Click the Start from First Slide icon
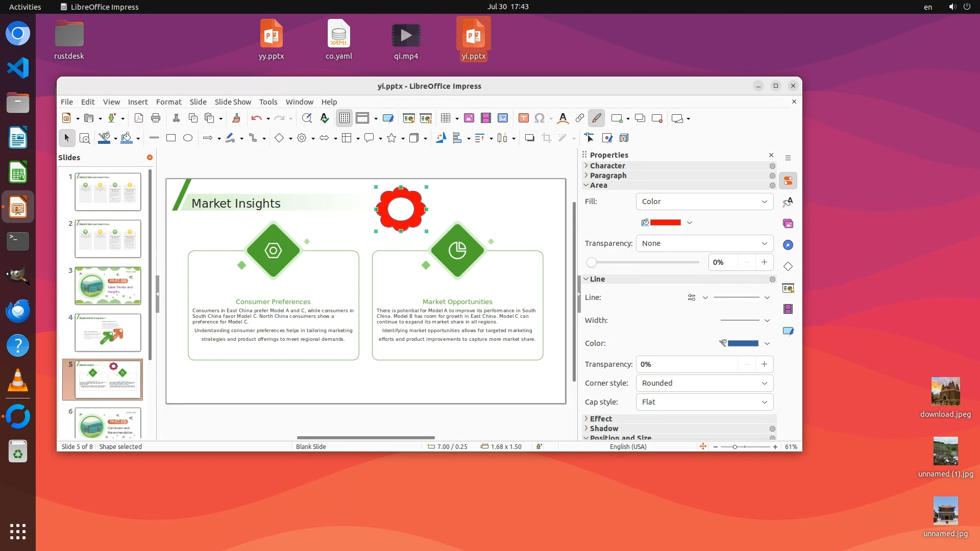Viewport: 980px width, 551px height. (408, 118)
